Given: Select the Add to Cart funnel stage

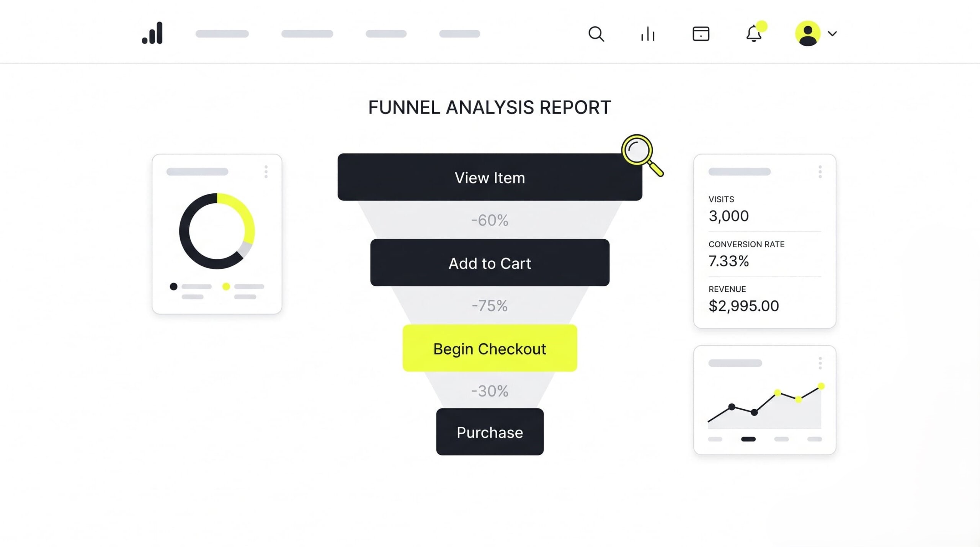Looking at the screenshot, I should (490, 263).
